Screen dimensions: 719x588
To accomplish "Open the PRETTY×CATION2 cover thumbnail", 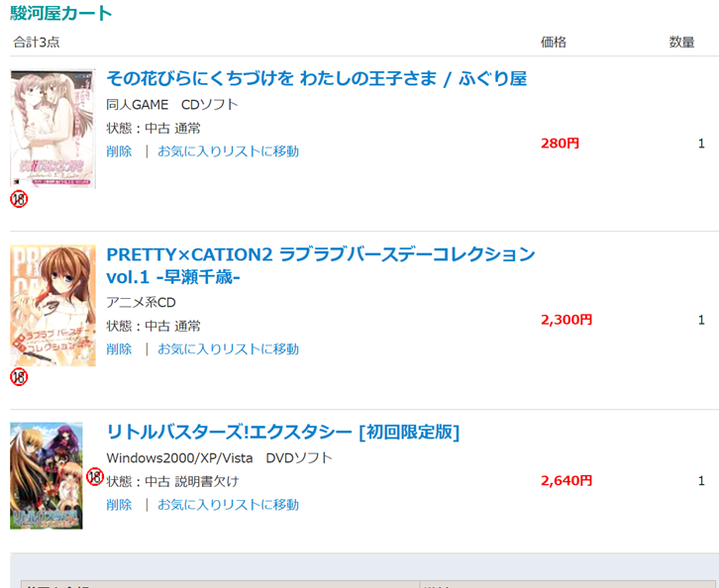I will [52, 305].
